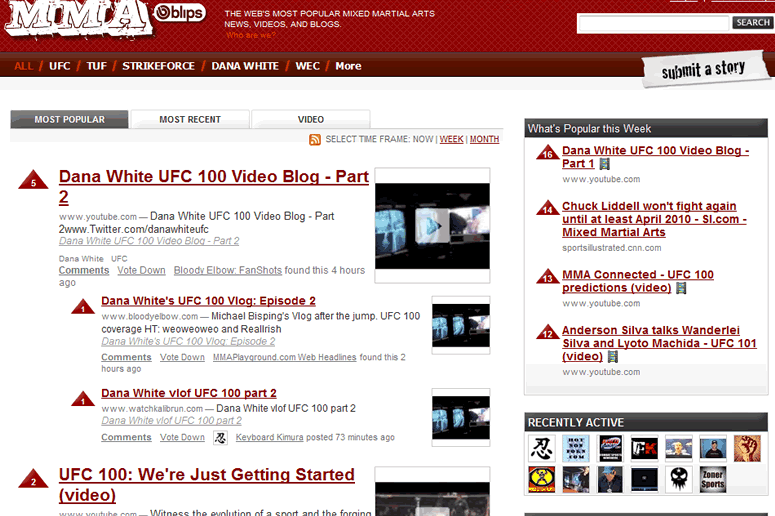Open Keyboard Kimura avatar icon in story row
The width and height of the screenshot is (775, 516).
click(x=220, y=437)
